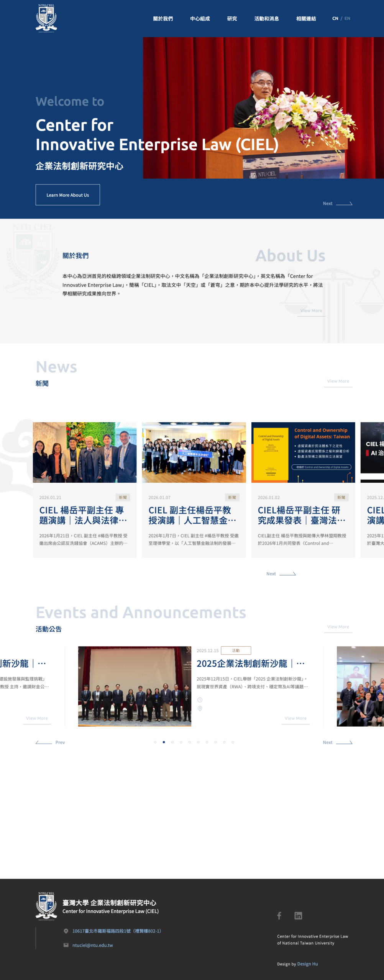The width and height of the screenshot is (384, 980).
Task: Open View More in About Us section
Action: pos(311,311)
